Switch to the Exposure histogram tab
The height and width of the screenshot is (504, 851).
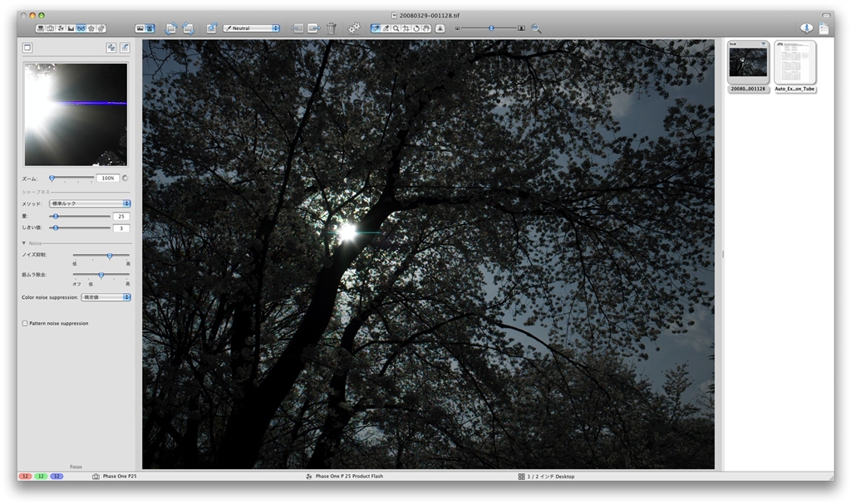click(x=71, y=28)
